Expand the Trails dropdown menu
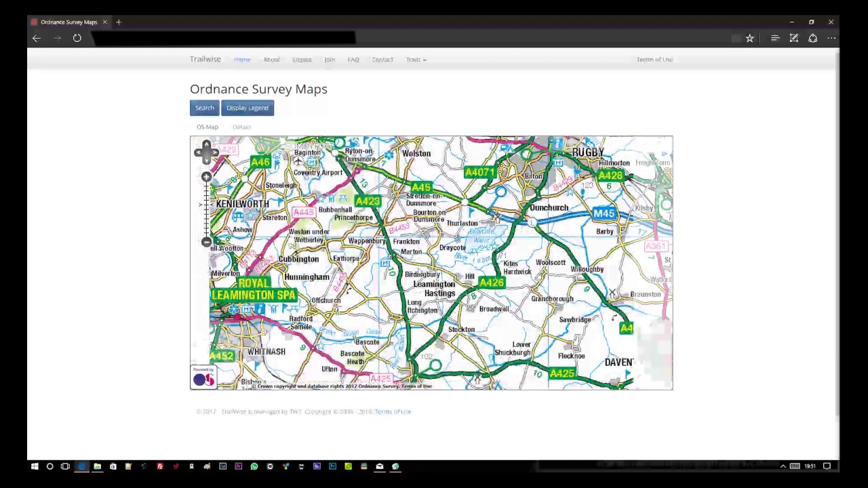 coord(416,60)
